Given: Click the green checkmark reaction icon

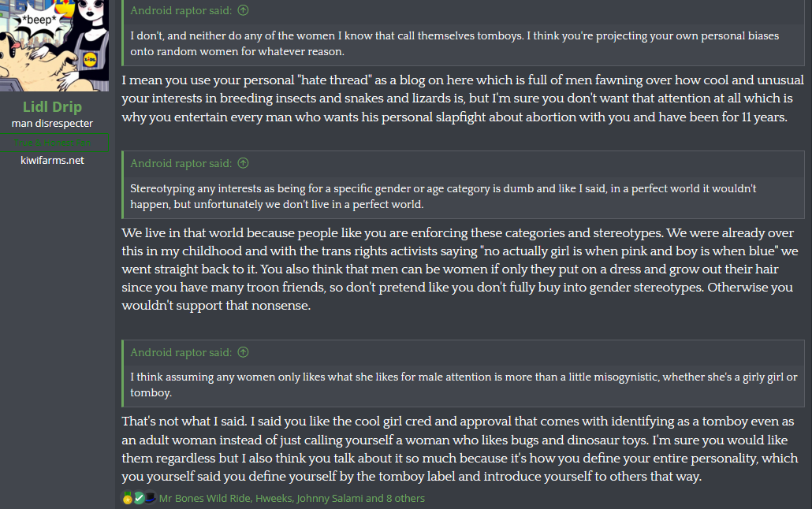Looking at the screenshot, I should (139, 498).
